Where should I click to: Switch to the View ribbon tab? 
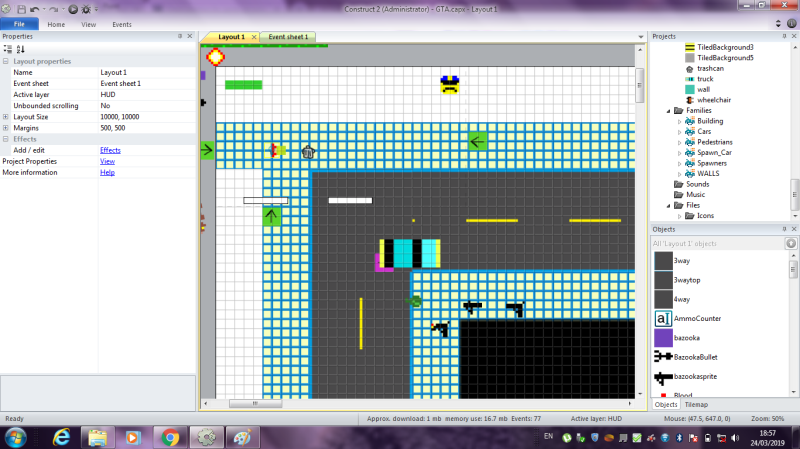[x=88, y=24]
